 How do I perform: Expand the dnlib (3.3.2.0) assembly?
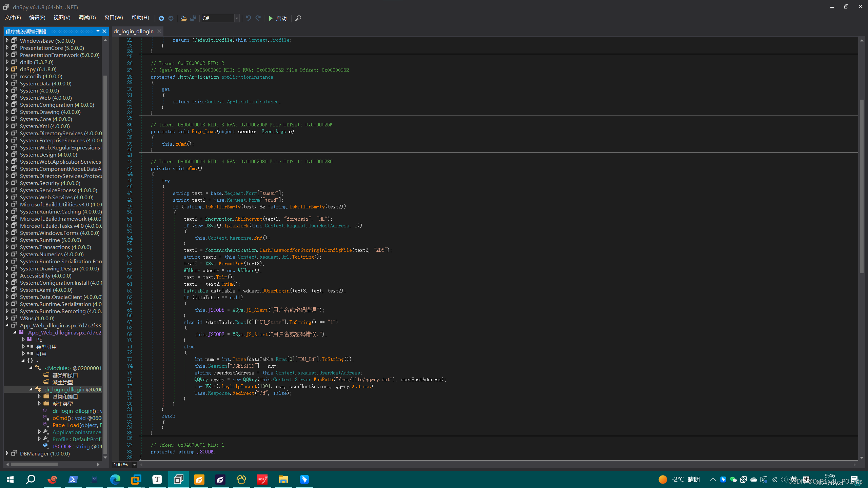[x=7, y=62]
